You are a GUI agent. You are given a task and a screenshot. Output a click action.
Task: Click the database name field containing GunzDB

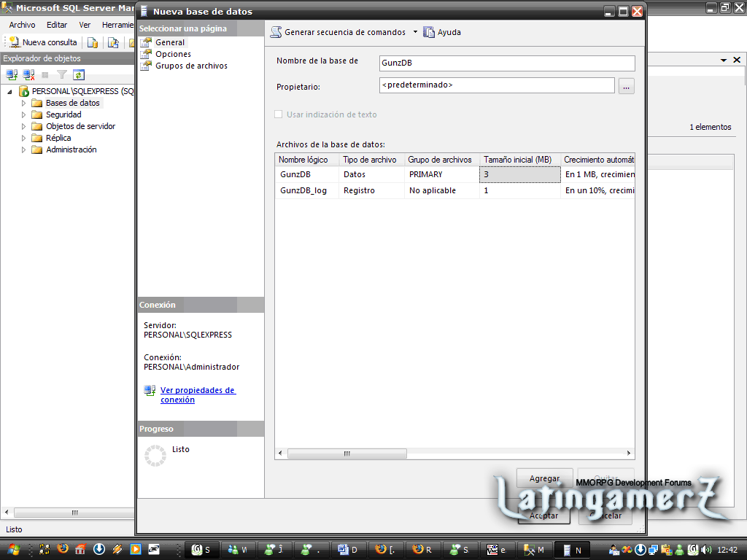click(x=507, y=63)
